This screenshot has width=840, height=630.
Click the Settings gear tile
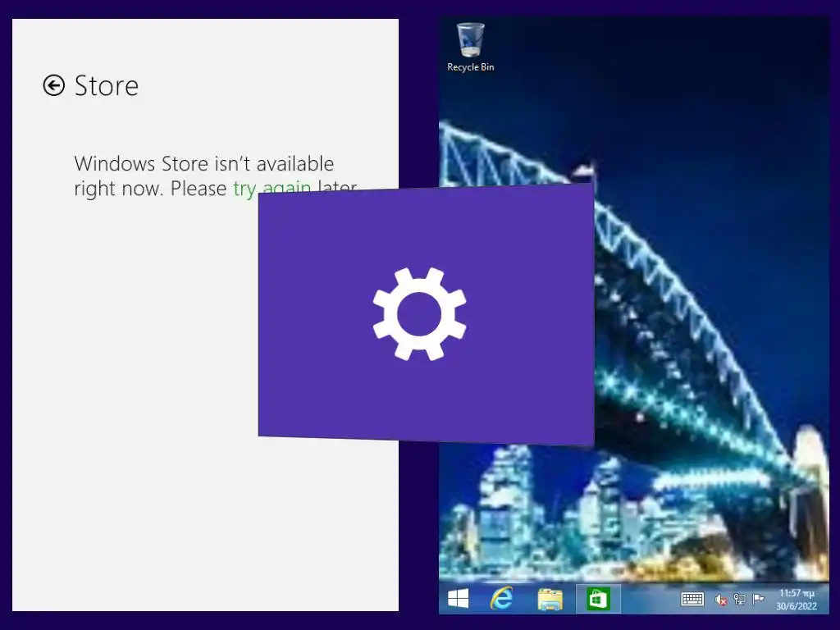coord(427,314)
